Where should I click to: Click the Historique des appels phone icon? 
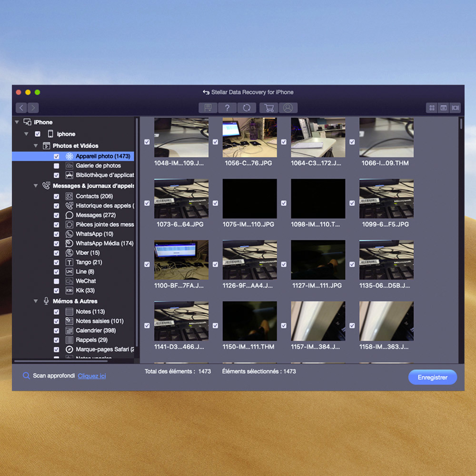click(69, 206)
